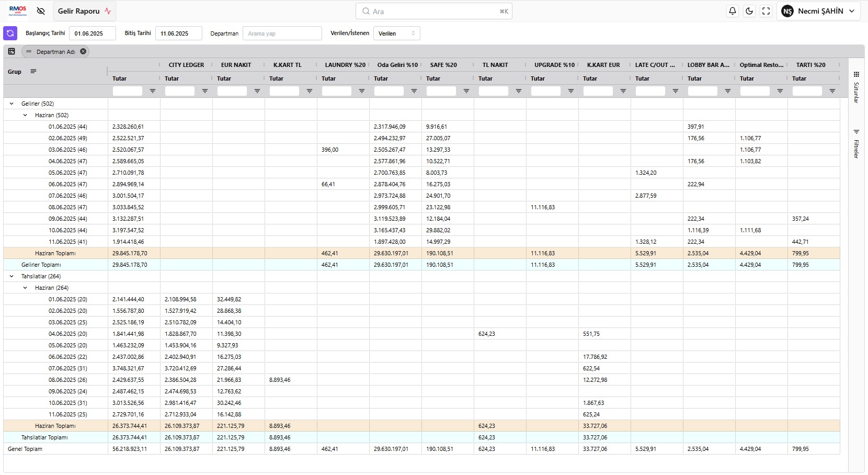Collapse the Tahsilatlar (264) group
Image resolution: width=868 pixels, height=475 pixels.
click(x=12, y=276)
